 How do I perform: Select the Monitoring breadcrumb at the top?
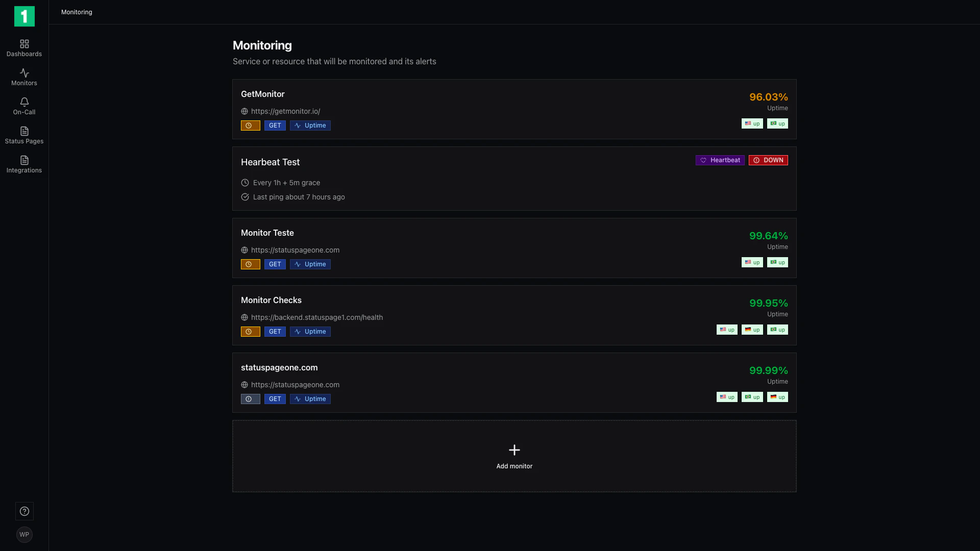tap(77, 12)
